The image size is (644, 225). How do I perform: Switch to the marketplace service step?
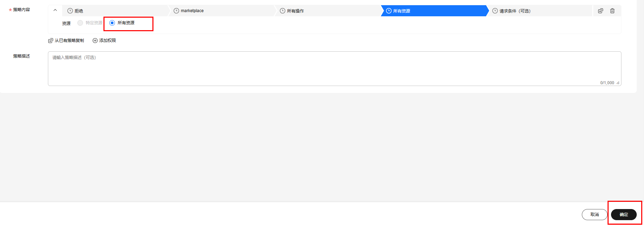(x=192, y=11)
